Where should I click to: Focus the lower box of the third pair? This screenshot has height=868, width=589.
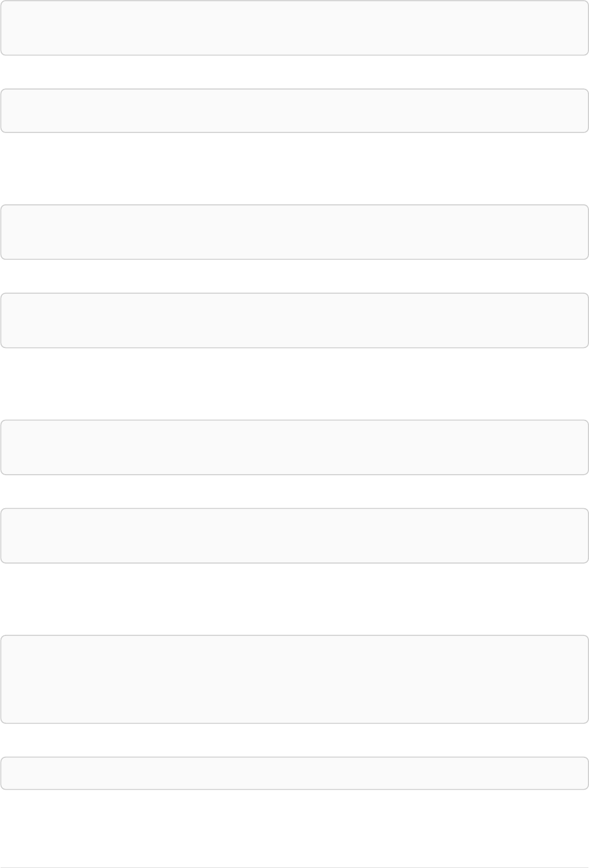(x=294, y=535)
